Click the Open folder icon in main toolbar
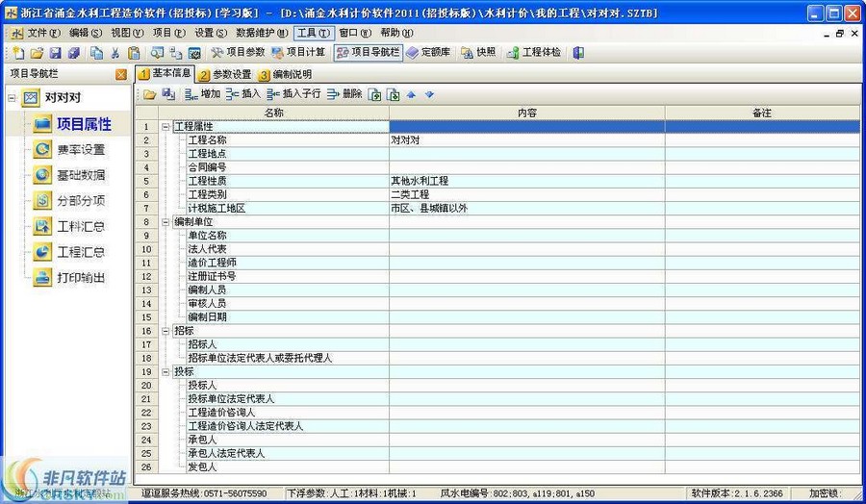The height and width of the screenshot is (504, 866). click(37, 53)
